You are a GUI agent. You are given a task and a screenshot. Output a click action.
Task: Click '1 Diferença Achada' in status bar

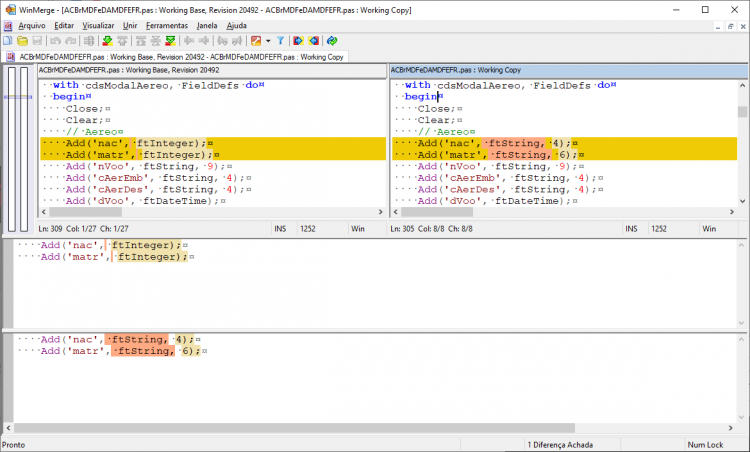560,445
